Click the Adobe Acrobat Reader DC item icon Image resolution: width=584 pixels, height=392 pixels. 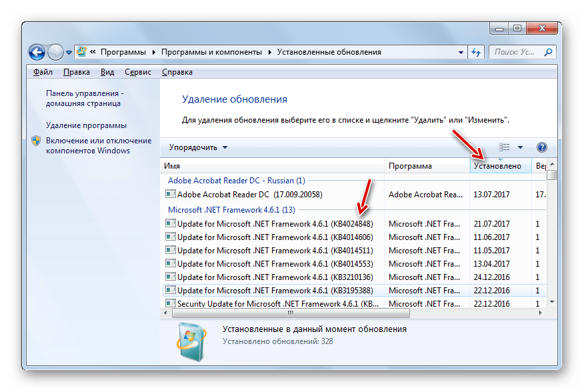(171, 195)
